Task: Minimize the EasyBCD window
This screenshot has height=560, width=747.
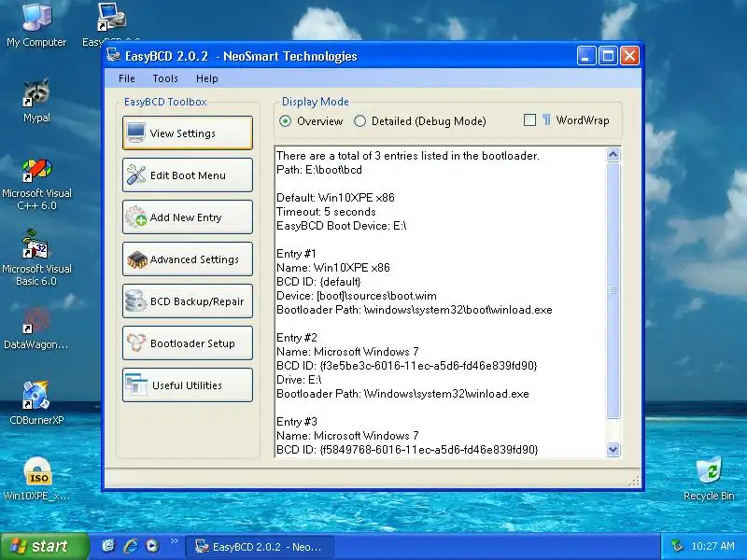Action: pos(586,56)
